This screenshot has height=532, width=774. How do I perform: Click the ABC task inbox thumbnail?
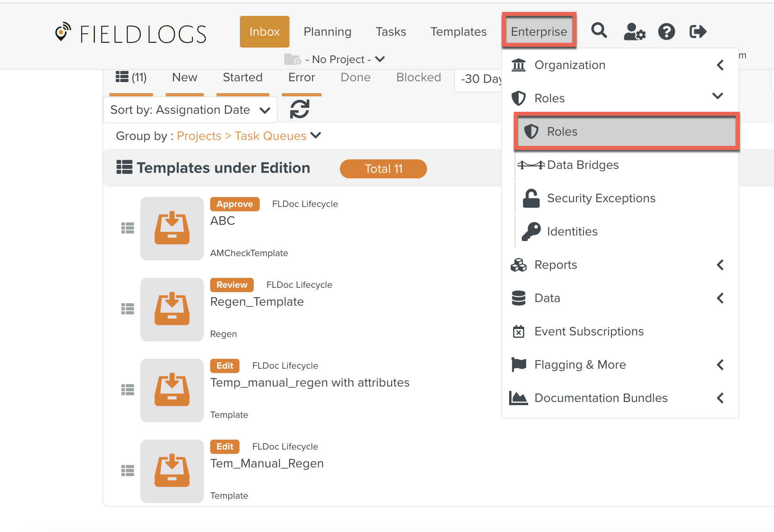(172, 229)
